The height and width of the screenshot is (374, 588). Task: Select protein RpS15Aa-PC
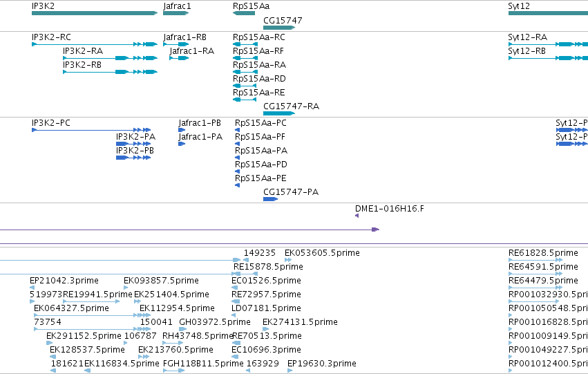[238, 130]
